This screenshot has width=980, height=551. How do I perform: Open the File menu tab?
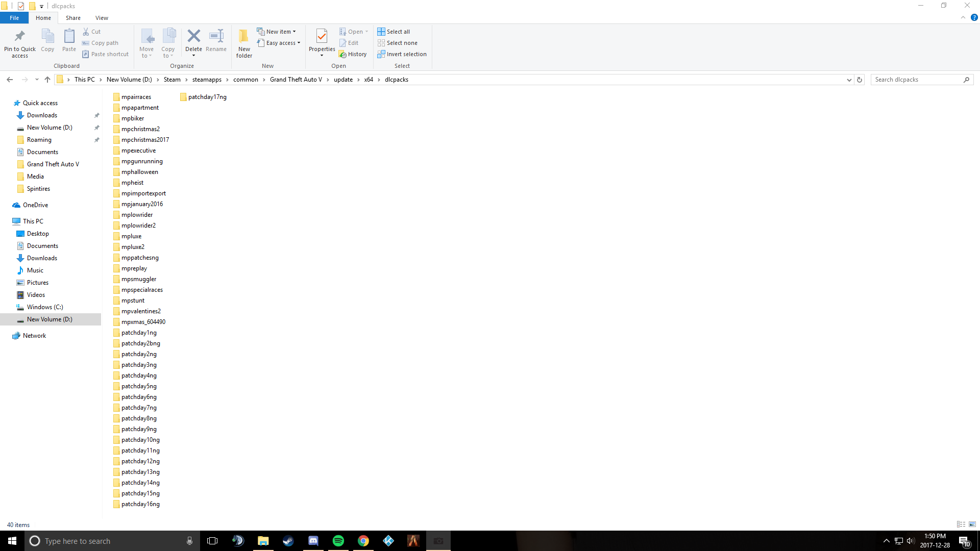click(x=14, y=18)
